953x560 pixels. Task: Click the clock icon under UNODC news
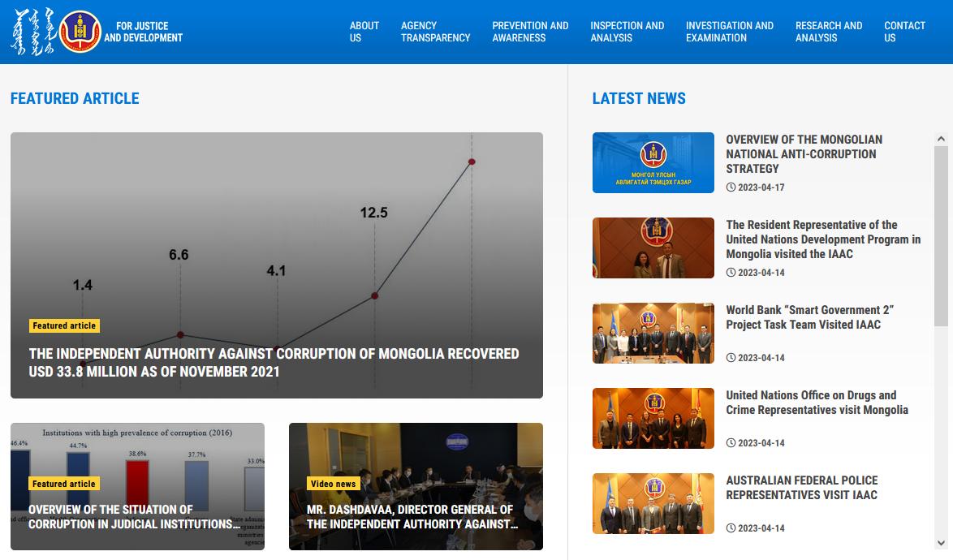pyautogui.click(x=731, y=443)
